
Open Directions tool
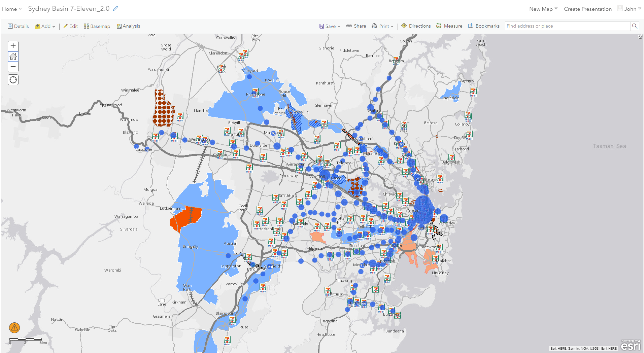point(416,26)
